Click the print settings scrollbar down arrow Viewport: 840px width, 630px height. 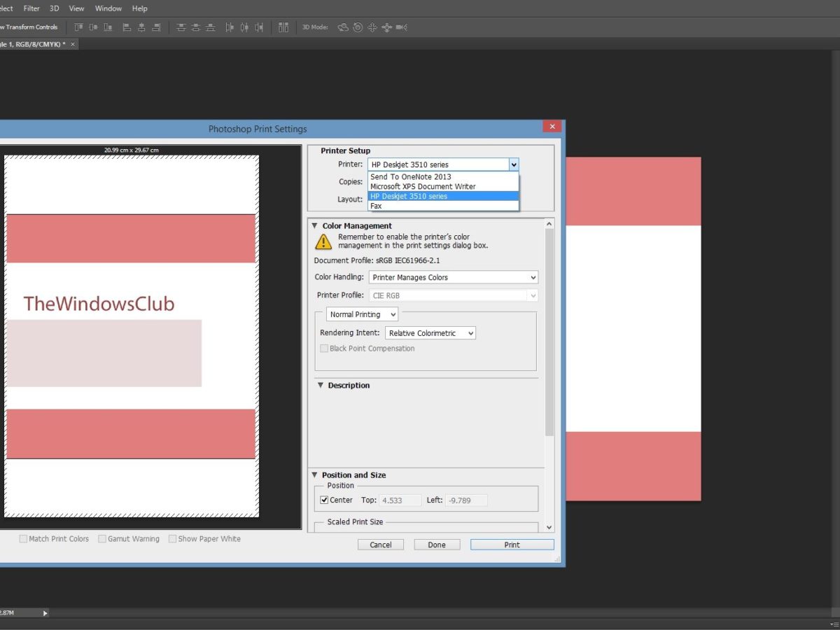click(x=549, y=527)
